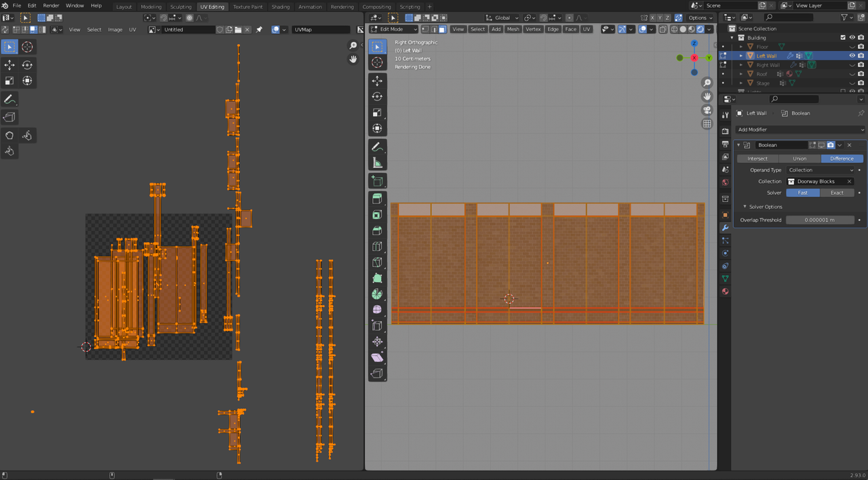Expand the Left Wall outliner item
868x480 pixels.
pos(741,56)
